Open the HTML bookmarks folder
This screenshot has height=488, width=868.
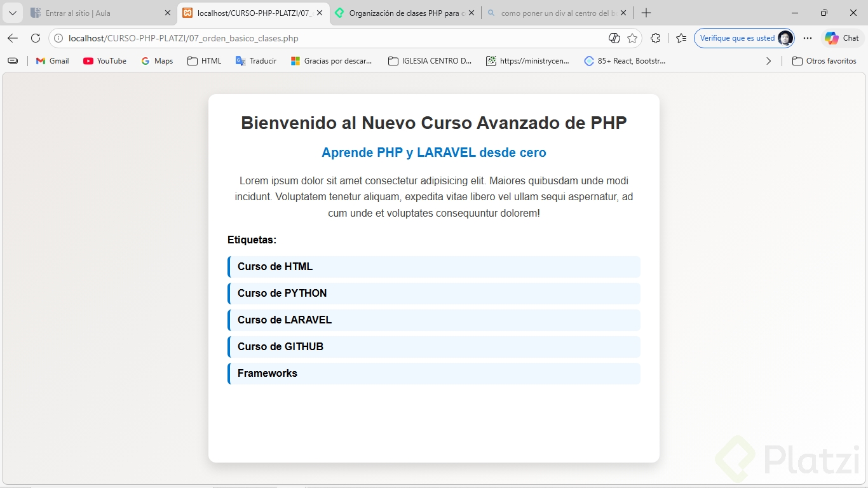[x=205, y=61]
